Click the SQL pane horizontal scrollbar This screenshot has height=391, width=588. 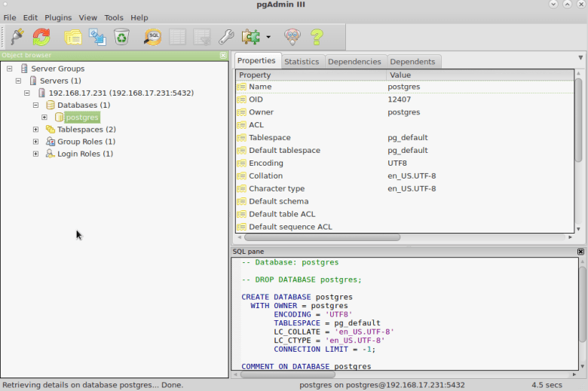288,374
